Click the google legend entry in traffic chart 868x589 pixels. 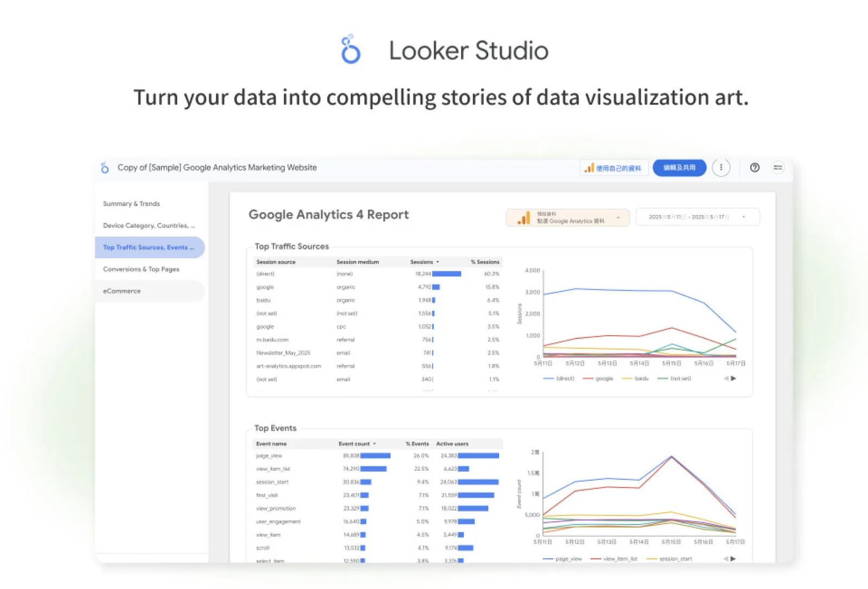(598, 379)
